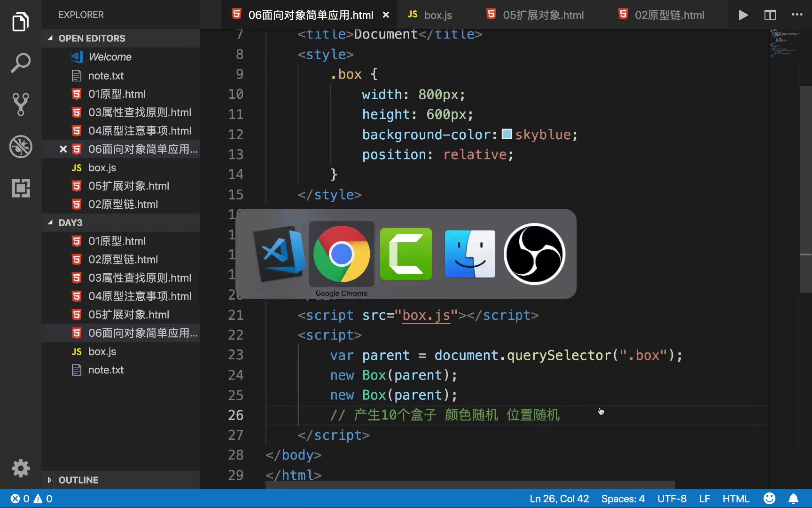Click the errors count icon in the status bar
This screenshot has height=508, width=812.
click(20, 499)
